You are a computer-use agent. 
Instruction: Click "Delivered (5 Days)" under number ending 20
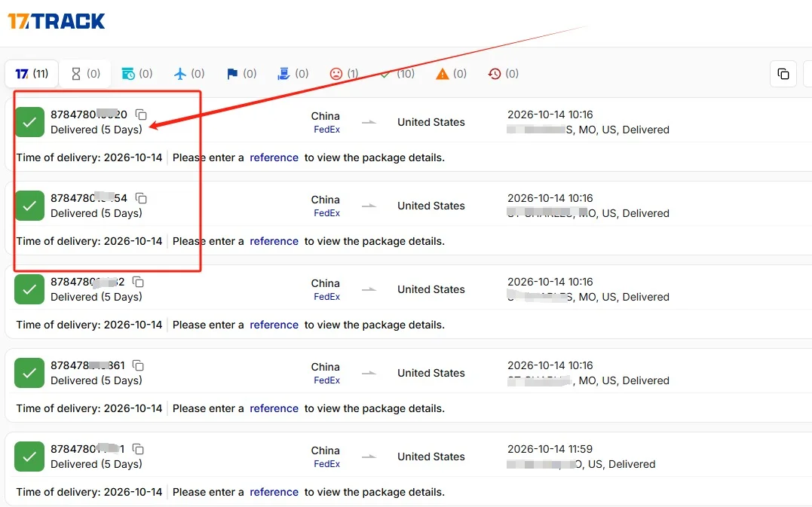click(x=97, y=130)
